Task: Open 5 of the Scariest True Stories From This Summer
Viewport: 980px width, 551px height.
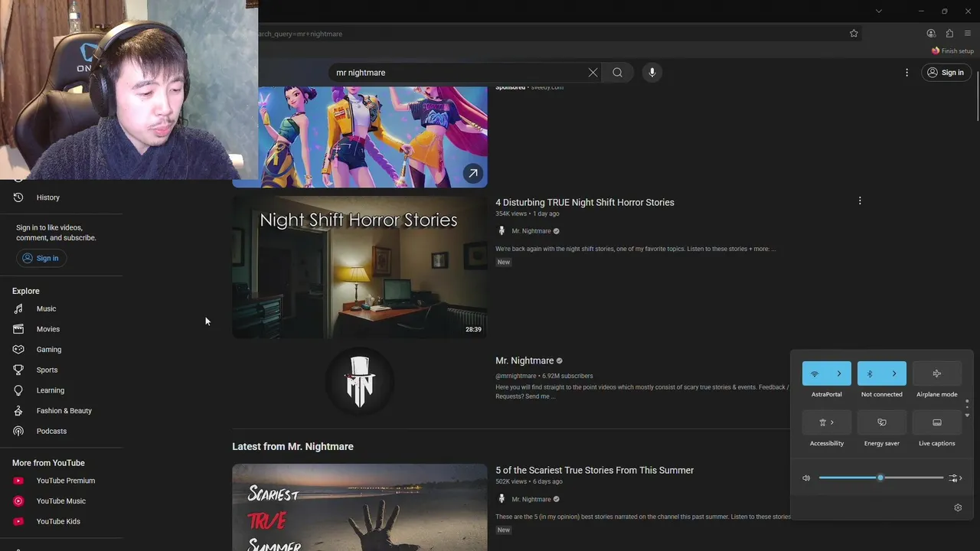Action: [x=594, y=470]
